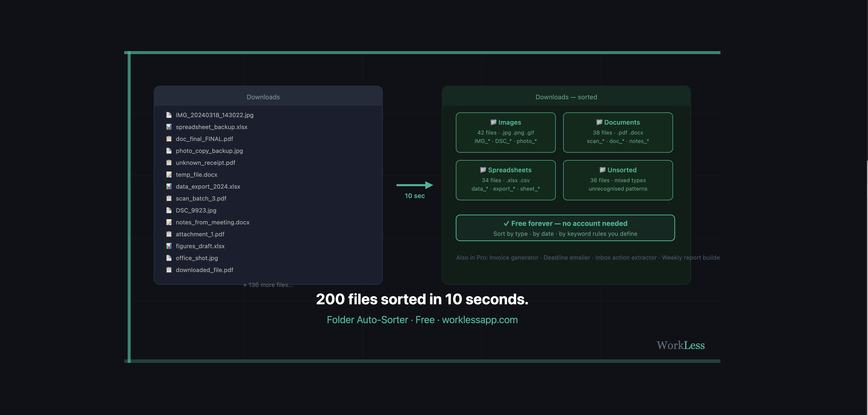Click the document icon beside doc_final_FINAL.pdf
Viewport: 868px width, 415px height.
169,139
